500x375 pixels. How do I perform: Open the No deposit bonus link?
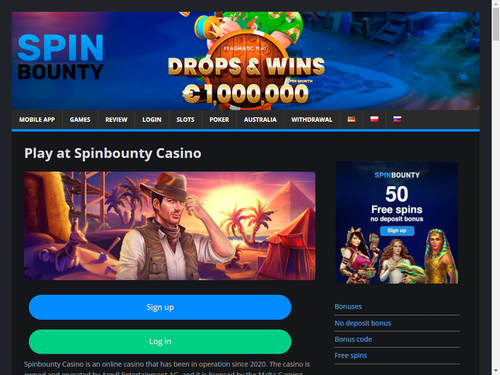click(x=363, y=323)
